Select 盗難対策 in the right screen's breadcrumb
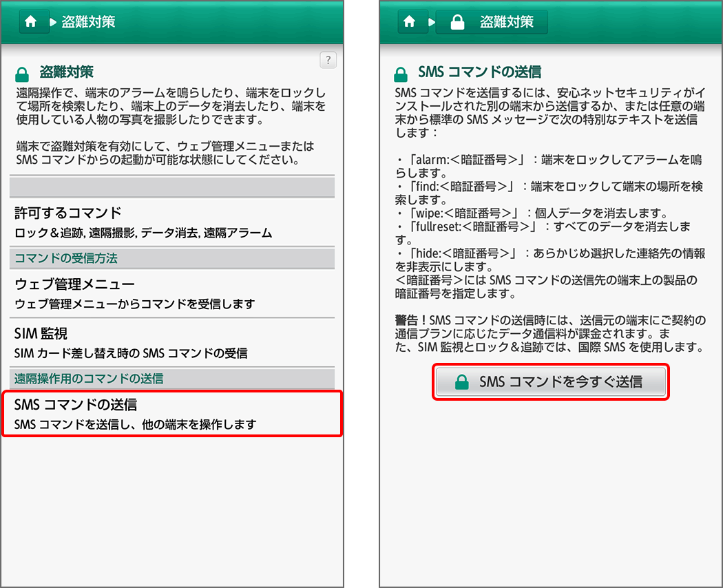The width and height of the screenshot is (723, 588). point(505,21)
